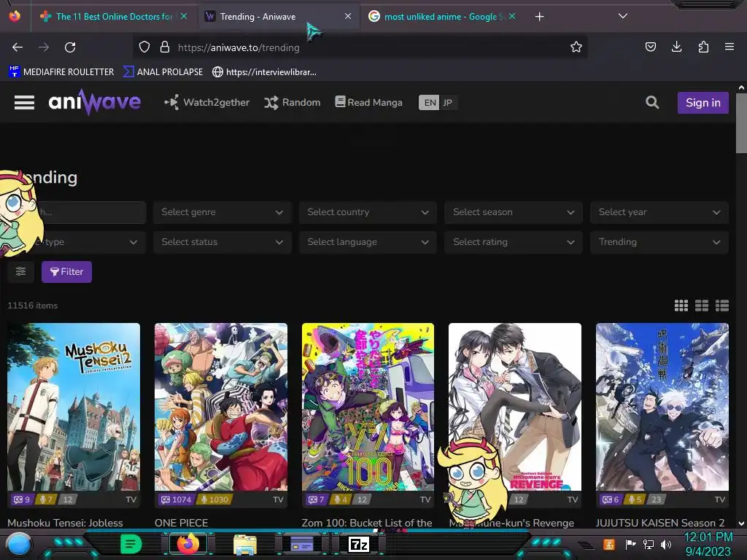Click the ONE PIECE title link
The image size is (747, 560).
181,522
